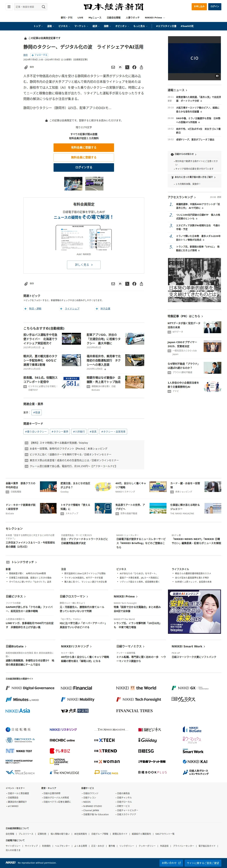Image resolution: width=227 pixels, height=868 pixels.
Task: Open the 日経中文网 logo link
Action: click(x=75, y=711)
